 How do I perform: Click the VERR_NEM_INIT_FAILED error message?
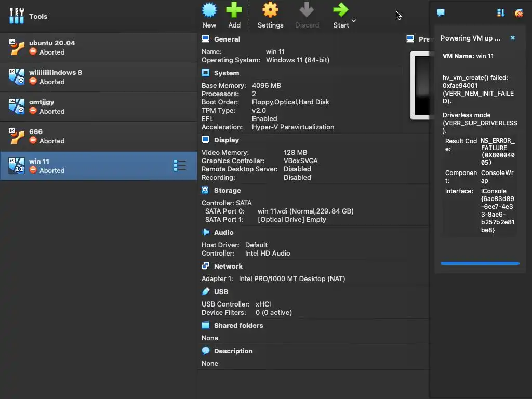click(x=478, y=89)
